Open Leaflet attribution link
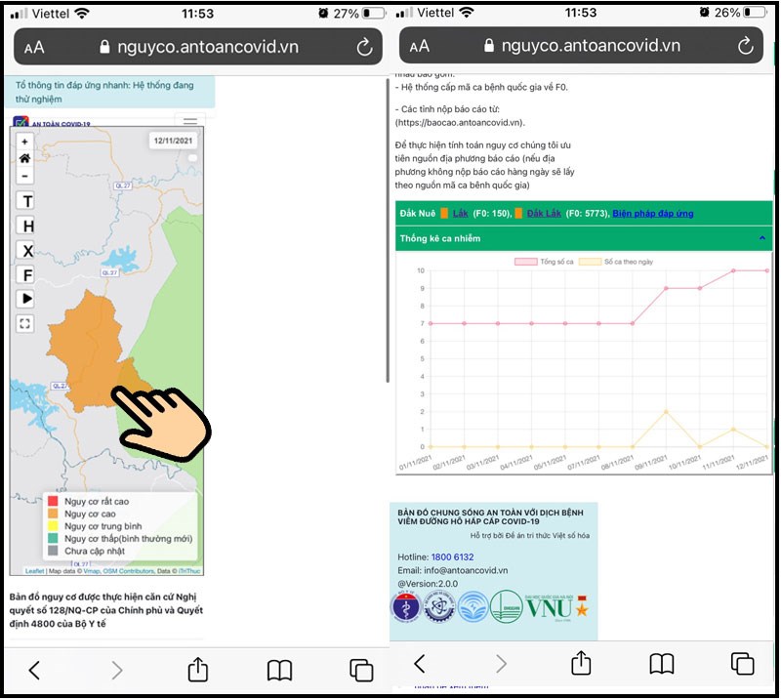The height and width of the screenshot is (700, 781). (34, 571)
